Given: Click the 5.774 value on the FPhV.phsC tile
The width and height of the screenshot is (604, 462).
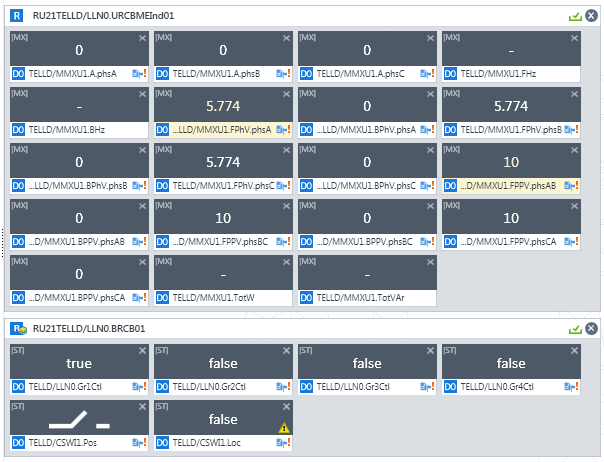Looking at the screenshot, I should click(222, 161).
